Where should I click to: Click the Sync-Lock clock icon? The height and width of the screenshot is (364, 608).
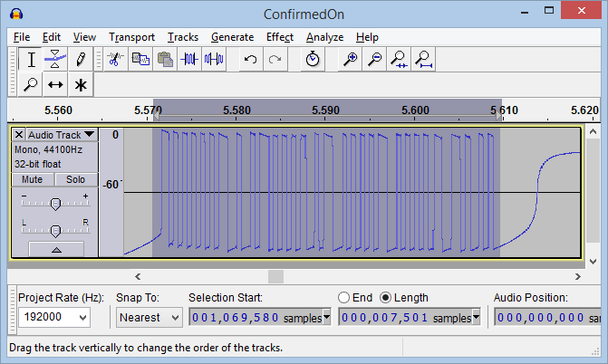[312, 60]
